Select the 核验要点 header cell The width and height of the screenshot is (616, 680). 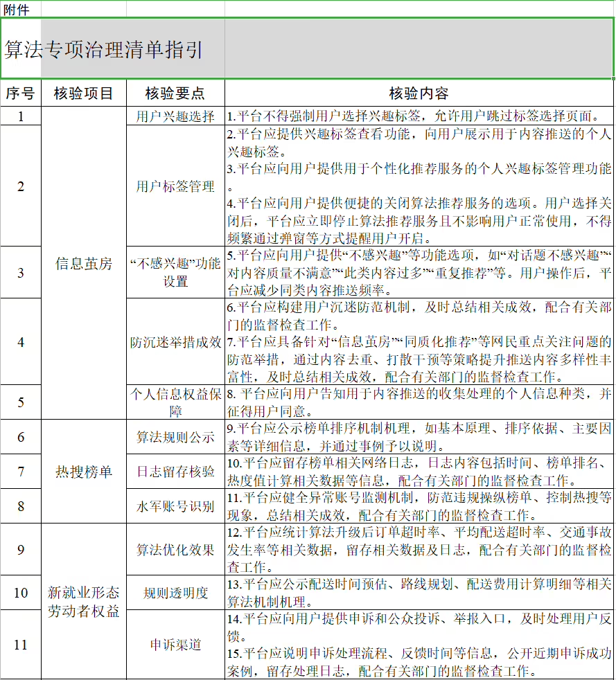[x=175, y=93]
